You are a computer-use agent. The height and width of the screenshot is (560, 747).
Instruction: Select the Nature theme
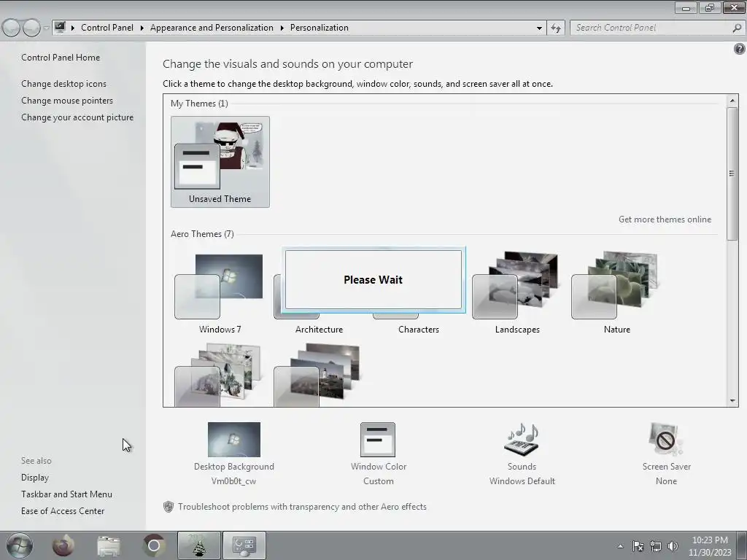(617, 293)
